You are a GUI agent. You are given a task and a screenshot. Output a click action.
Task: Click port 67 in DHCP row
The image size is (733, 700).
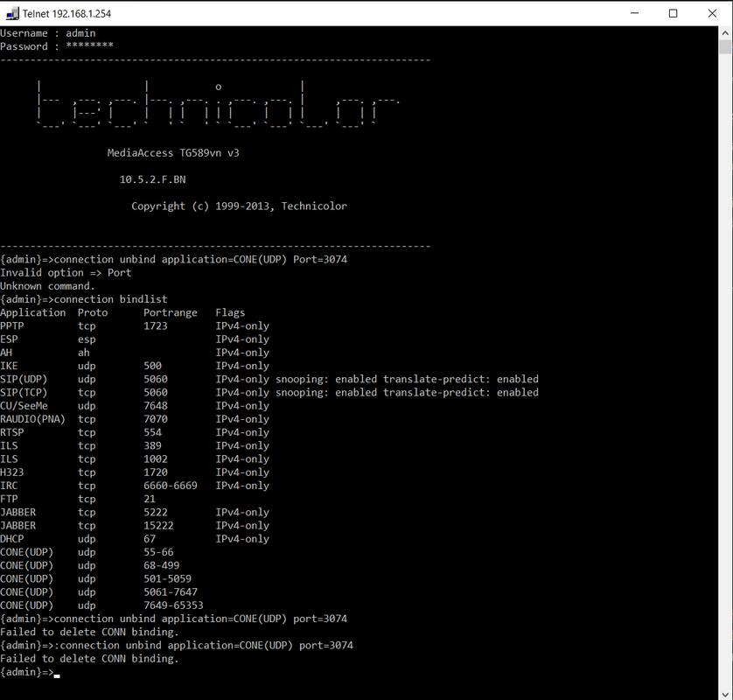click(x=149, y=539)
